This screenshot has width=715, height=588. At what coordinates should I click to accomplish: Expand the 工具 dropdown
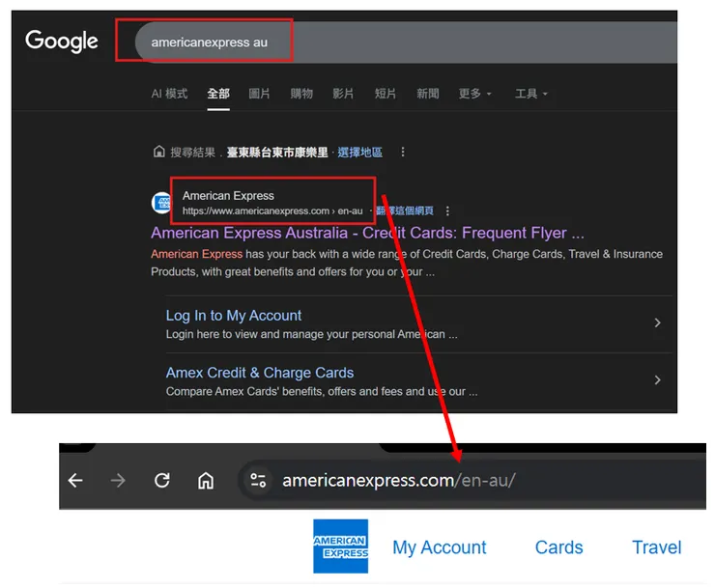531,94
